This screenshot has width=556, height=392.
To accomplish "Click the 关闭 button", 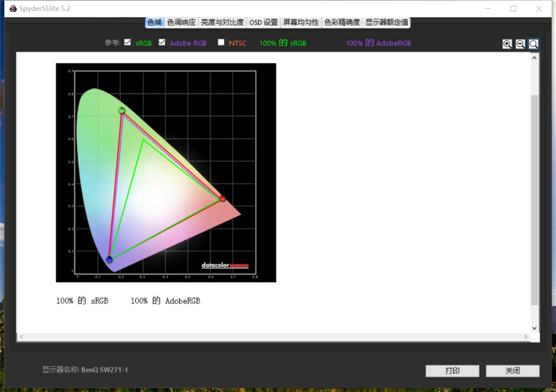I will coord(512,371).
